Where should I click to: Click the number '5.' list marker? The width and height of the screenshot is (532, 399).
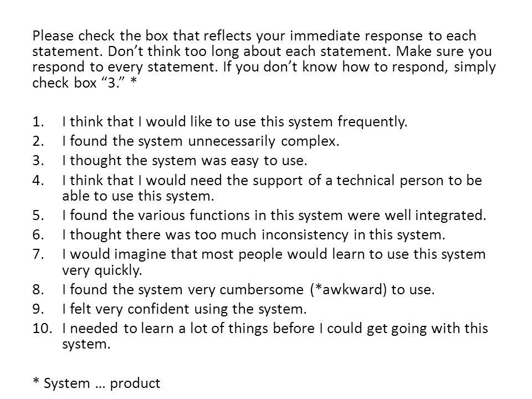tap(38, 216)
